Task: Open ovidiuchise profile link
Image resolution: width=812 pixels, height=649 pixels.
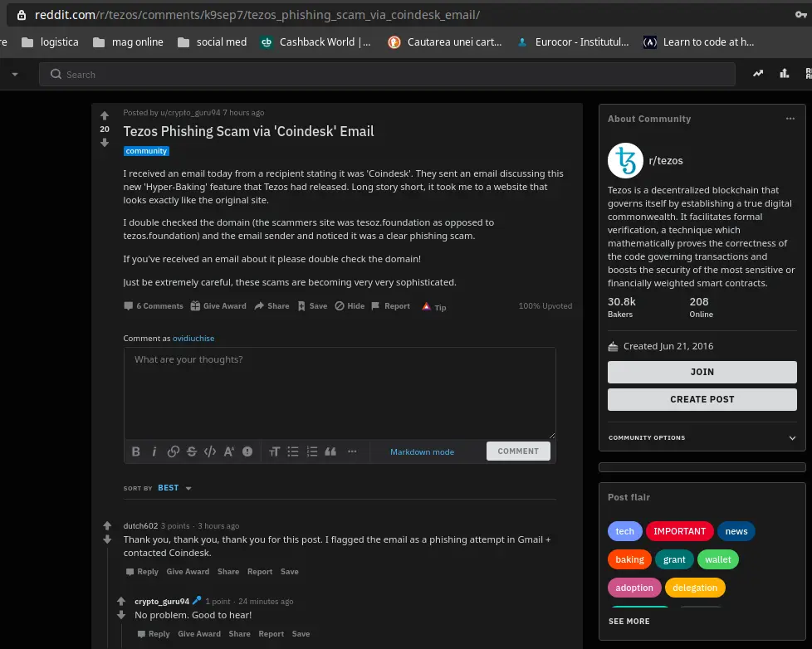Action: [x=193, y=338]
